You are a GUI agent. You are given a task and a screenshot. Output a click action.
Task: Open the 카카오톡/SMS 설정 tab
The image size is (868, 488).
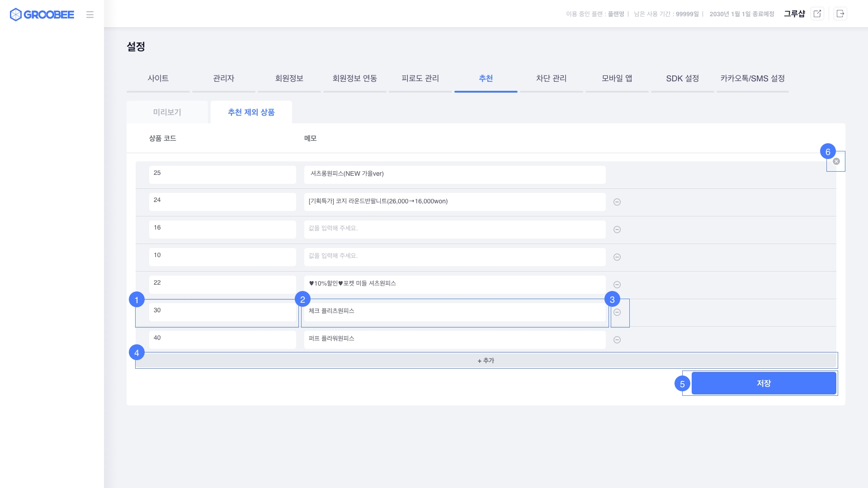752,79
